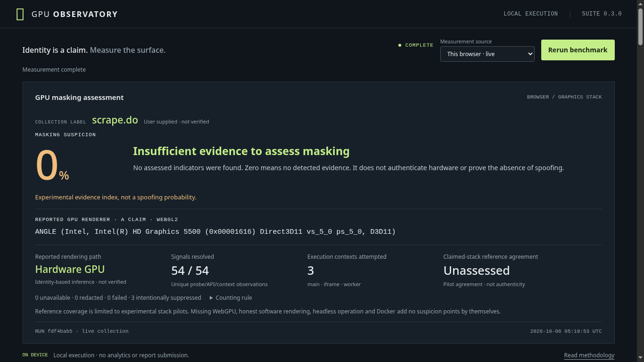
Task: Click the 54 / 54 signals resolved value
Action: pos(190,271)
